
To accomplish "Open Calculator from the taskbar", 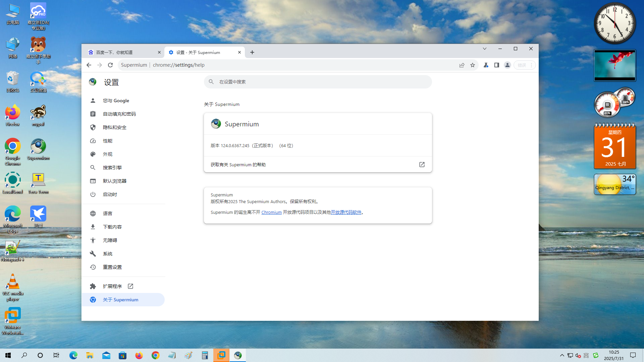I will click(205, 355).
